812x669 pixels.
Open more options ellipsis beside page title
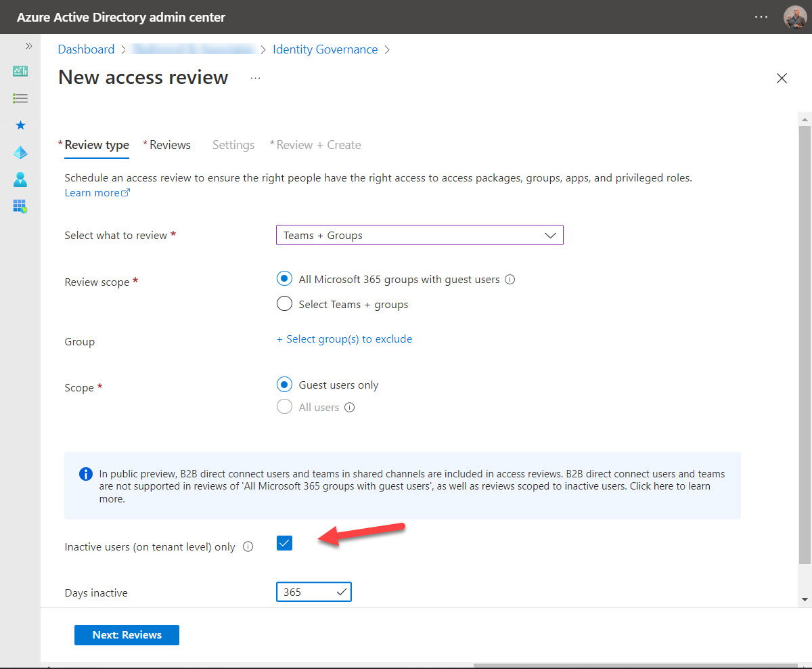tap(255, 78)
